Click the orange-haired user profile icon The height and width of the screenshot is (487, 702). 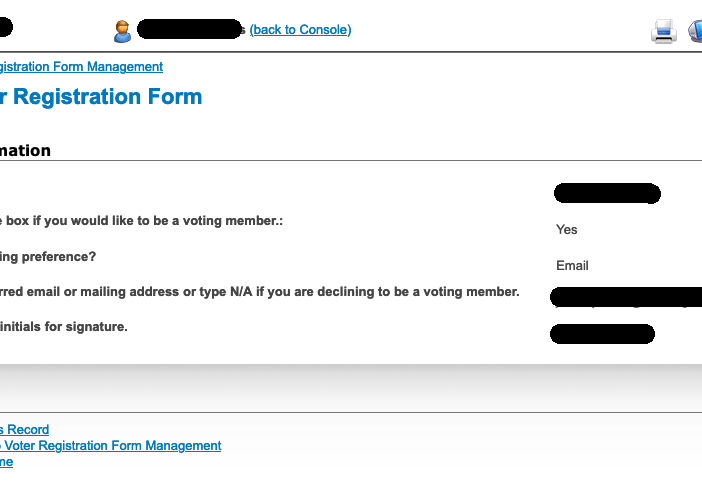(122, 31)
